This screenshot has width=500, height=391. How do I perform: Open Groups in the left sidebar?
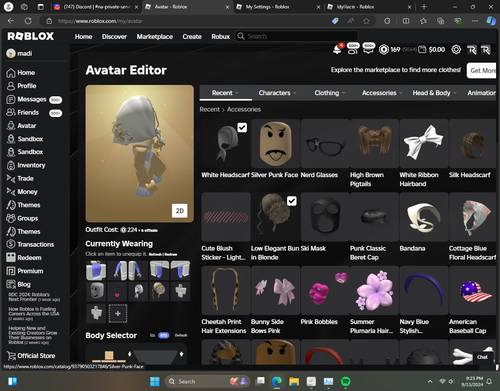click(22, 218)
